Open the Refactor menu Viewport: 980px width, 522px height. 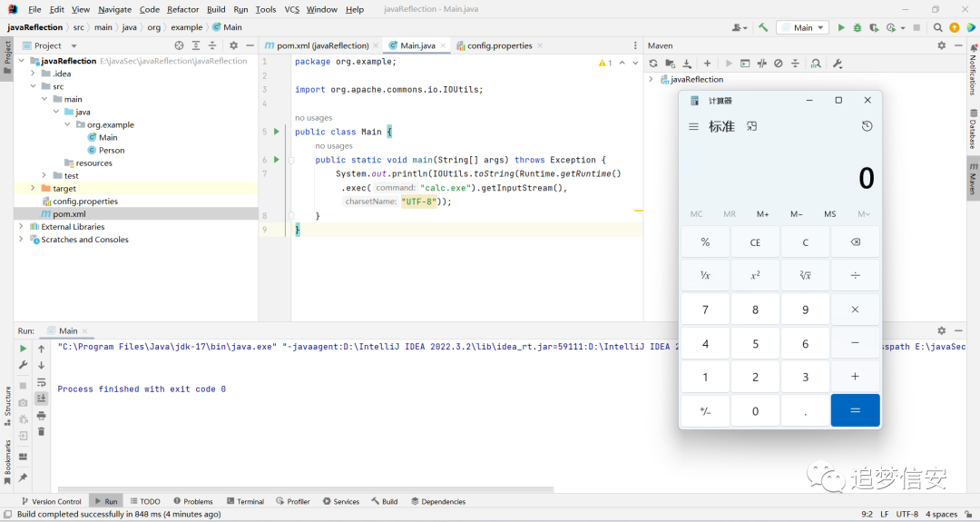click(182, 9)
